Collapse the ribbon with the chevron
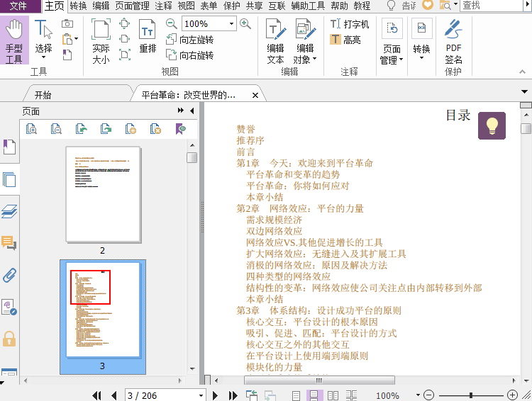The width and height of the screenshot is (532, 401). click(523, 72)
